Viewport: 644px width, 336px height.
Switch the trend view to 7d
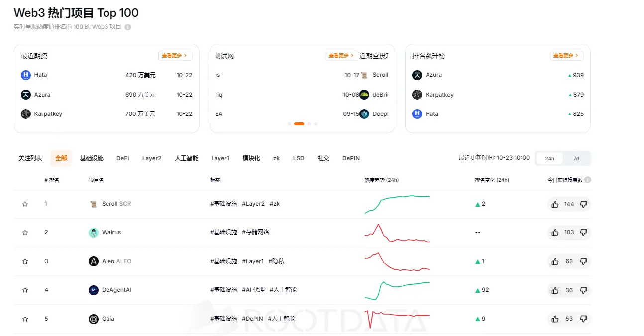[x=576, y=158]
